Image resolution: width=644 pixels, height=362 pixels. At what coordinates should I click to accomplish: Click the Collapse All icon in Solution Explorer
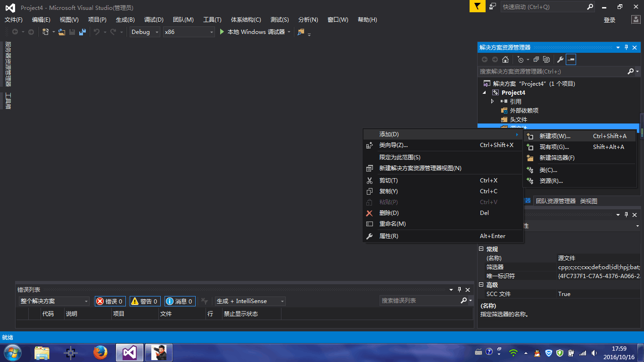point(536,59)
